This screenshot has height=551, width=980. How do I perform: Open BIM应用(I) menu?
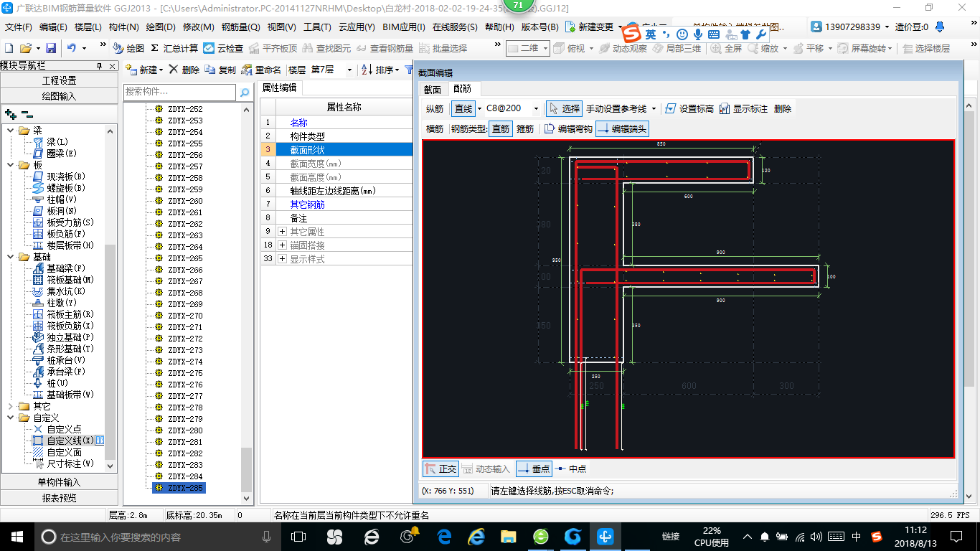[x=404, y=27]
